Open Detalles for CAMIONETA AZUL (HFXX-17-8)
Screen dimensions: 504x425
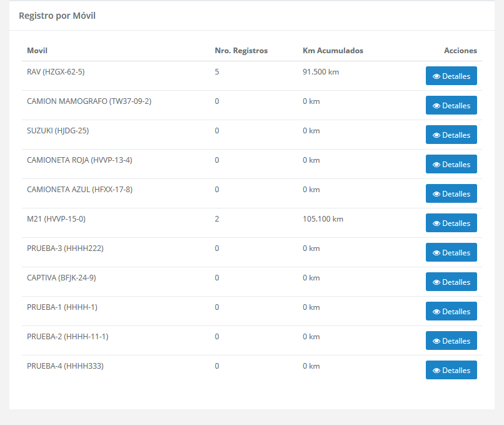click(x=451, y=193)
